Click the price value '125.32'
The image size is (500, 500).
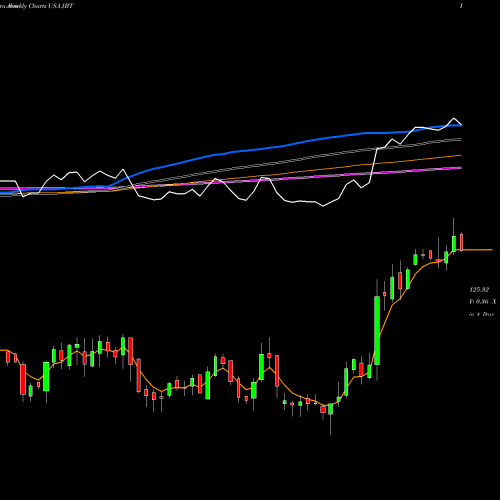(479, 289)
